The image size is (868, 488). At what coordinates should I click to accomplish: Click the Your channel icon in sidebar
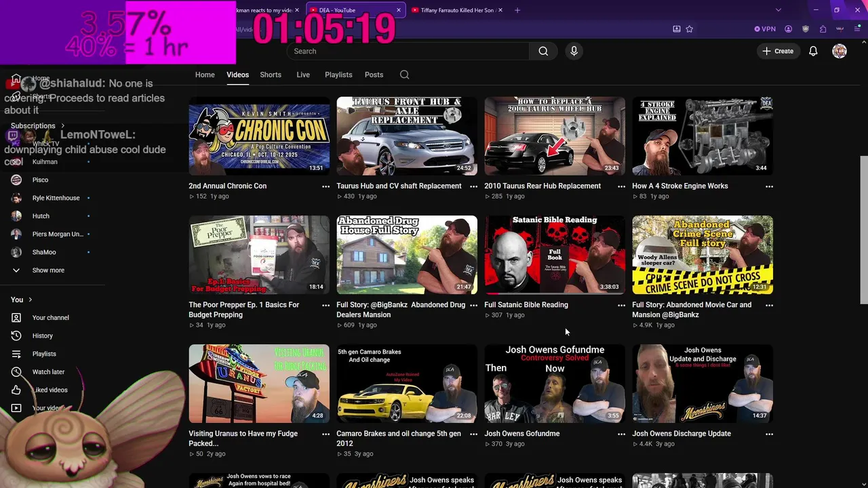[16, 317]
